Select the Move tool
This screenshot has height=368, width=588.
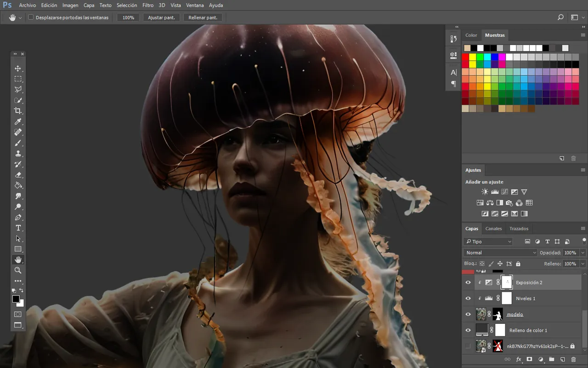point(18,69)
